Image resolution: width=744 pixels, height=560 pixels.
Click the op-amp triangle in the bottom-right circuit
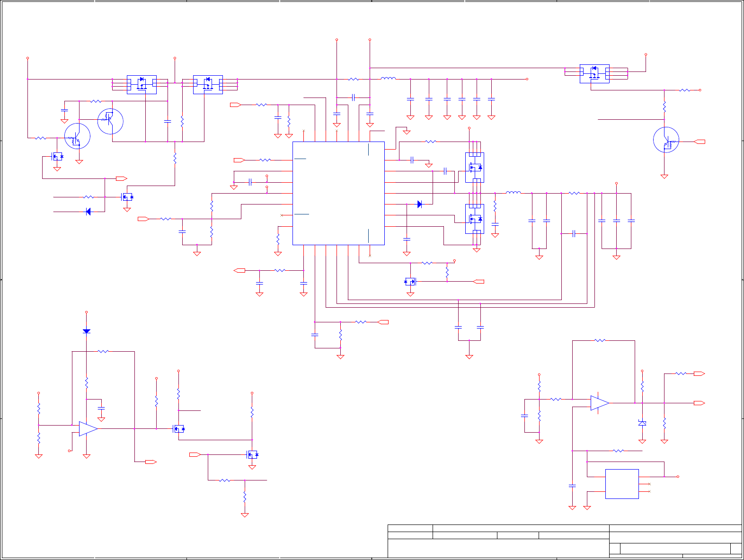600,403
